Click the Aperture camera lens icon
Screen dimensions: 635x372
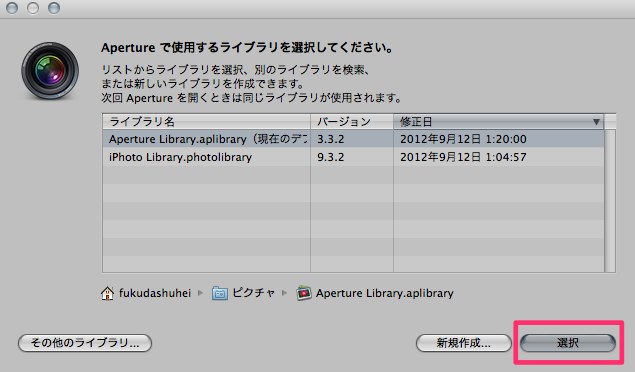tap(50, 71)
